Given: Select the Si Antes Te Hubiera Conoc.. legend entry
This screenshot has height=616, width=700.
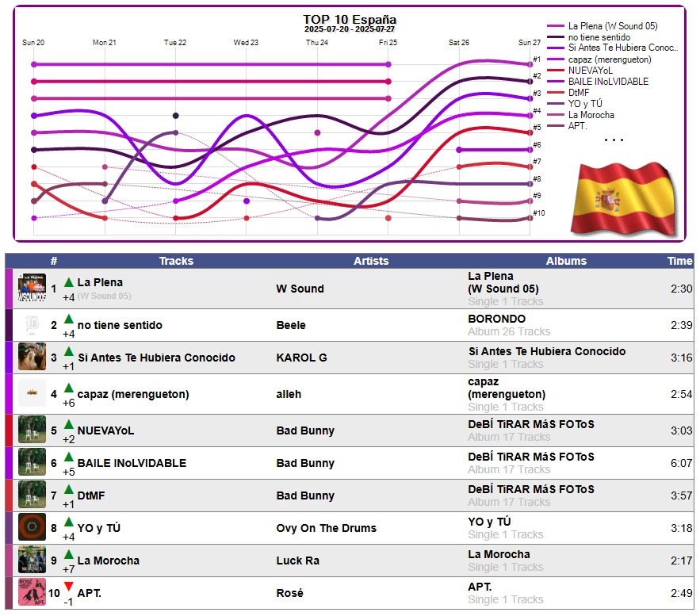Looking at the screenshot, I should [x=613, y=48].
